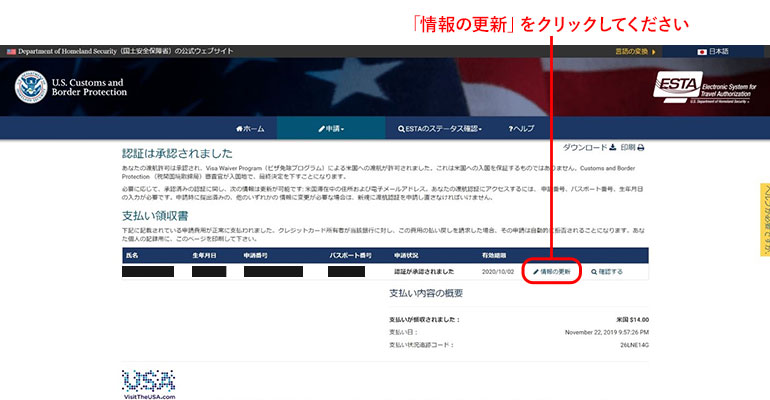Screen dimensions: 770x400
Task: Click the tracking code 26LNE14G
Action: pos(634,345)
